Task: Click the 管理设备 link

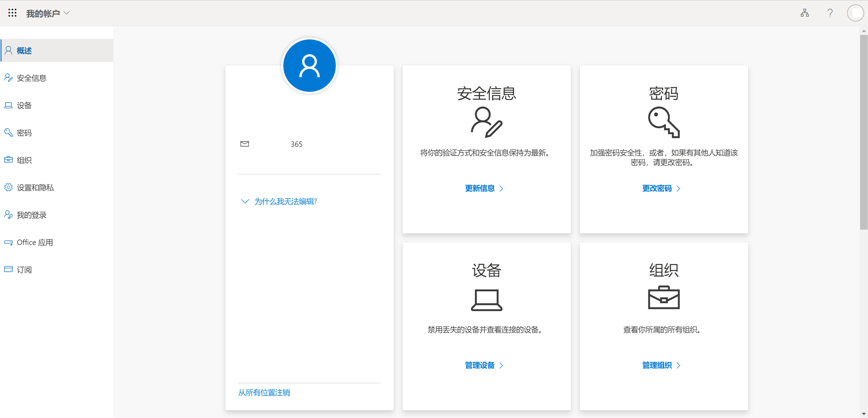Action: [483, 365]
